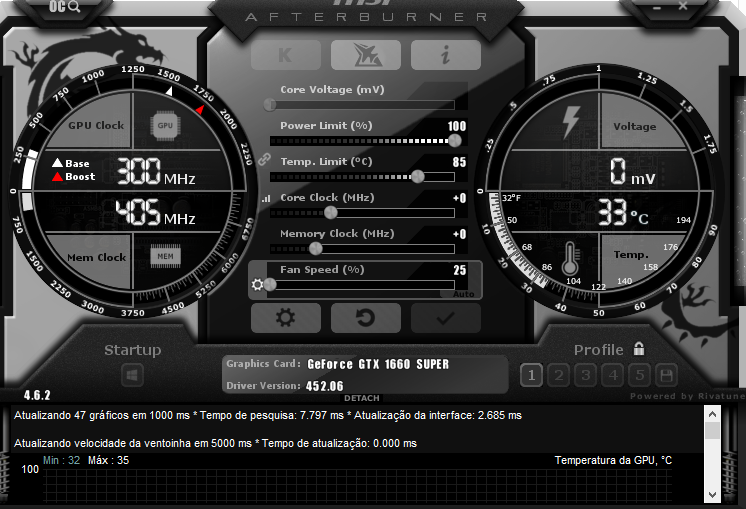The width and height of the screenshot is (746, 509).
Task: Click the thermometer temperature icon
Action: [x=570, y=259]
